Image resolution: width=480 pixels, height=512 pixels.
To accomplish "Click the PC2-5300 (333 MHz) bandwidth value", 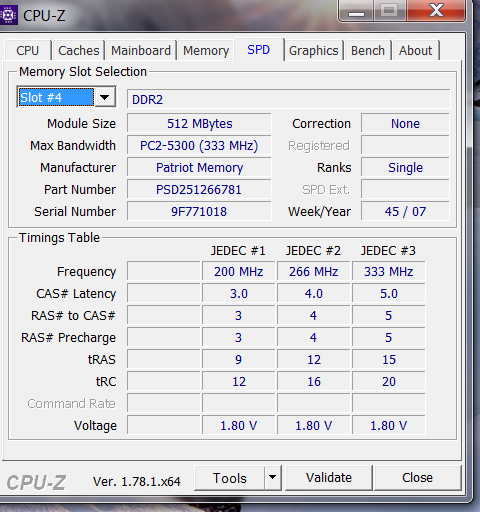I will click(x=199, y=146).
